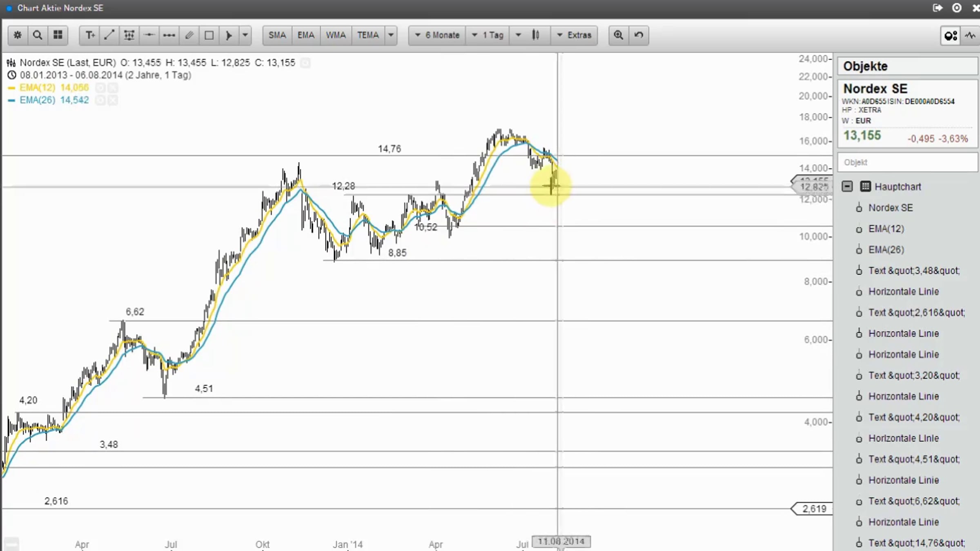Select the Text "4,20" object entry

914,417
